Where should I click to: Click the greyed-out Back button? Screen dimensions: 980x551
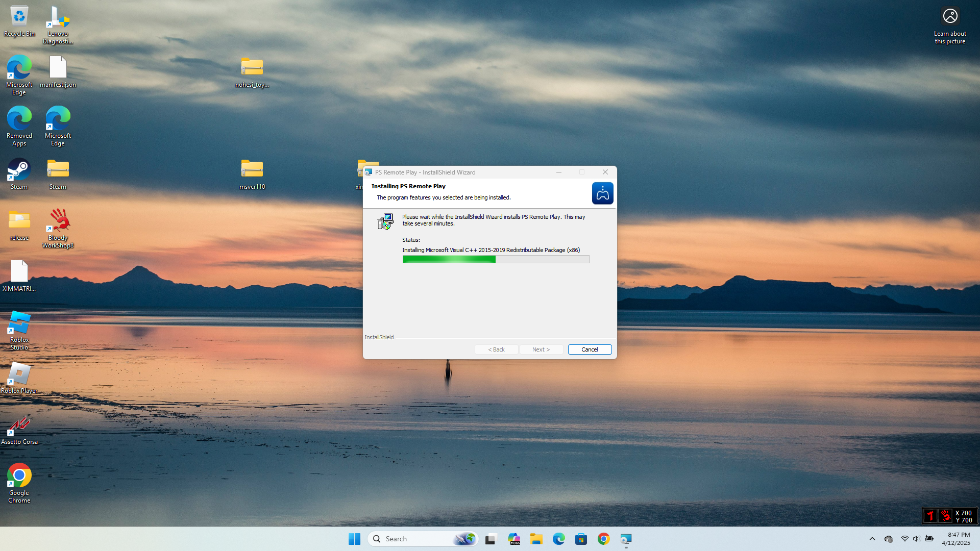click(496, 349)
